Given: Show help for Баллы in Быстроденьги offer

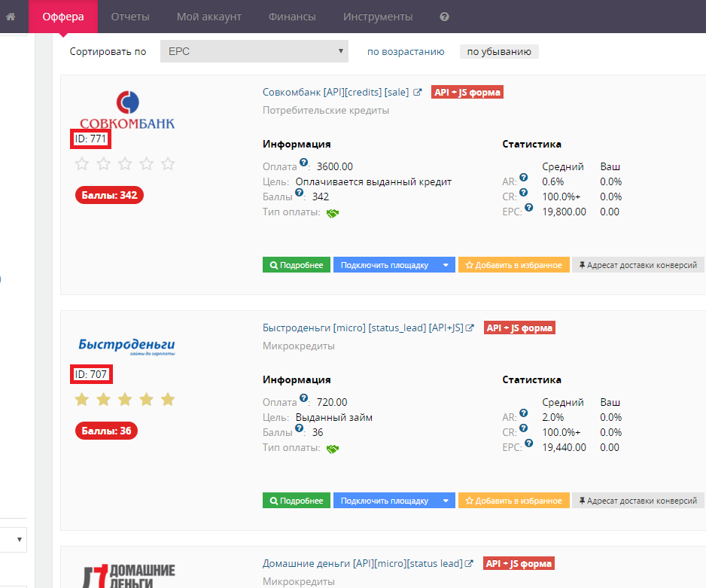Looking at the screenshot, I should point(299,428).
